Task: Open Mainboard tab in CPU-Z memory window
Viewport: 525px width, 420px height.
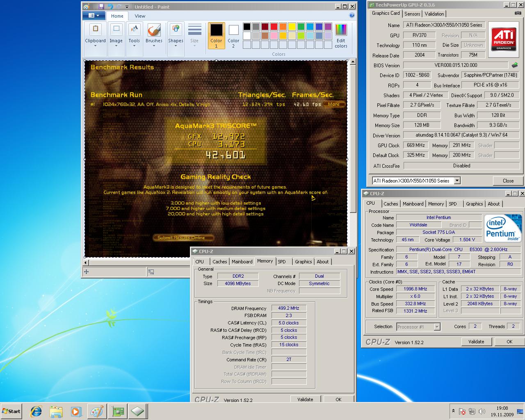Action: click(242, 262)
